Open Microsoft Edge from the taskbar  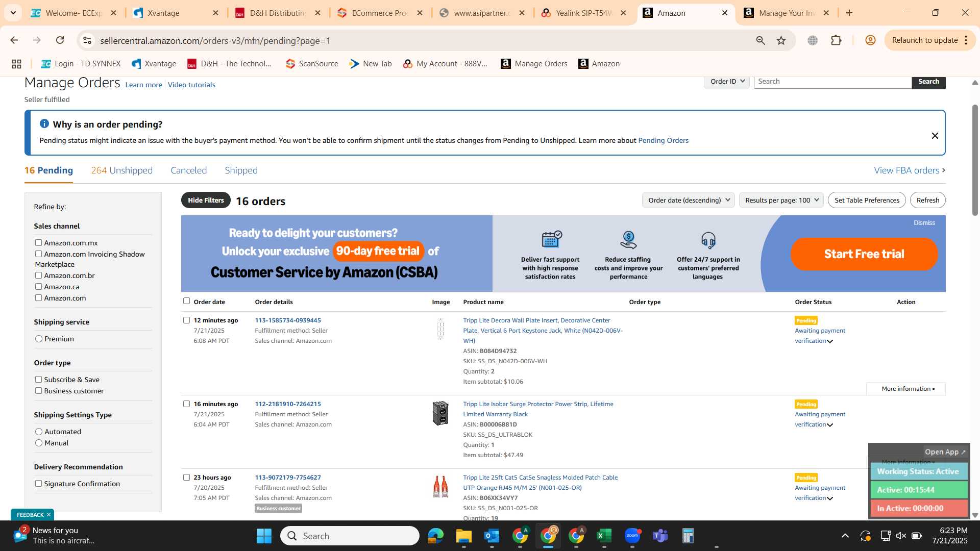point(435,536)
